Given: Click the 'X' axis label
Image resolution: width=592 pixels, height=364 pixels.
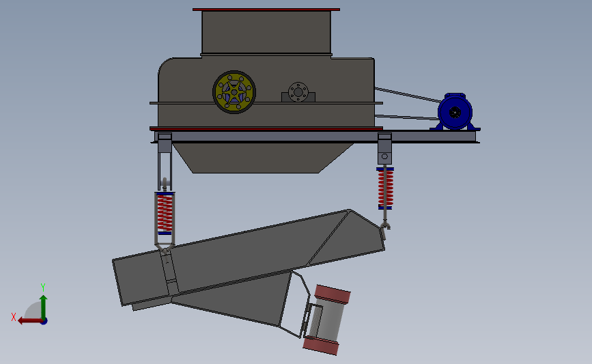Looking at the screenshot, I should [x=14, y=317].
